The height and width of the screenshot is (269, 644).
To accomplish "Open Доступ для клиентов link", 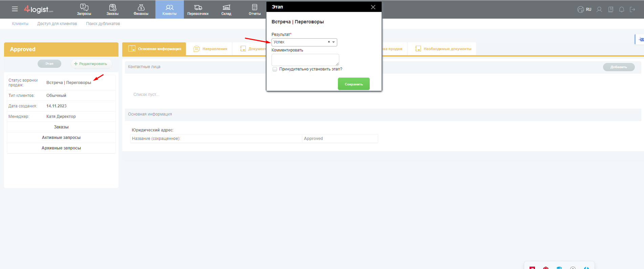I will (57, 24).
